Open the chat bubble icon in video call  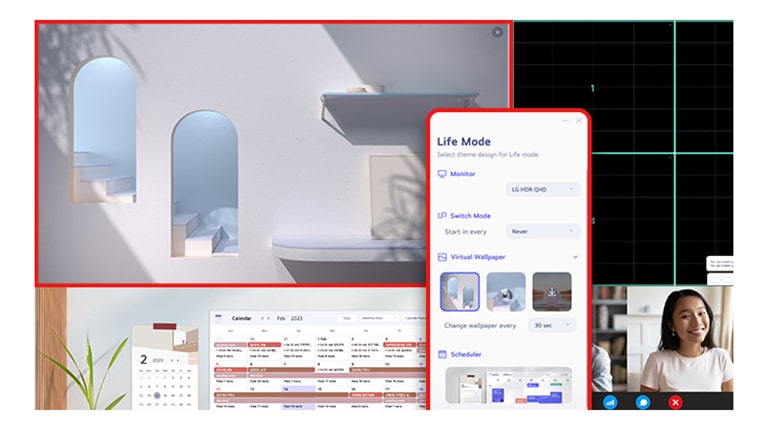click(x=643, y=402)
